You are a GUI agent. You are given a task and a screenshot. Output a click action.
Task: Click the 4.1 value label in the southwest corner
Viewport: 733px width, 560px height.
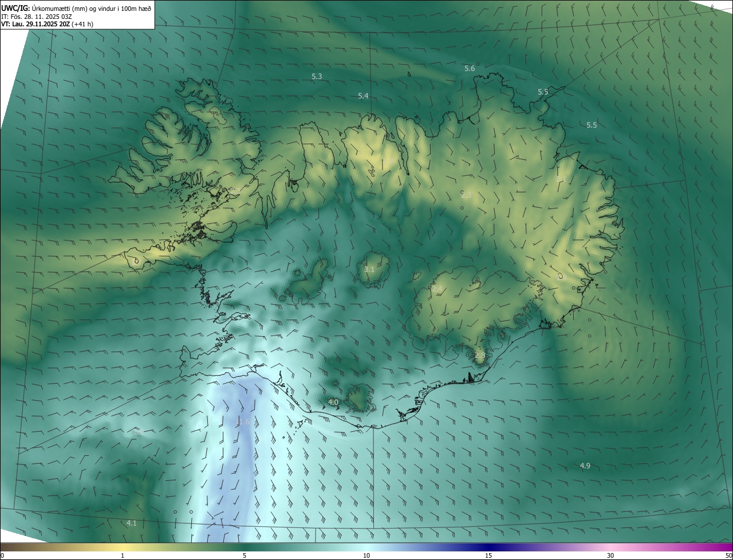pyautogui.click(x=132, y=523)
